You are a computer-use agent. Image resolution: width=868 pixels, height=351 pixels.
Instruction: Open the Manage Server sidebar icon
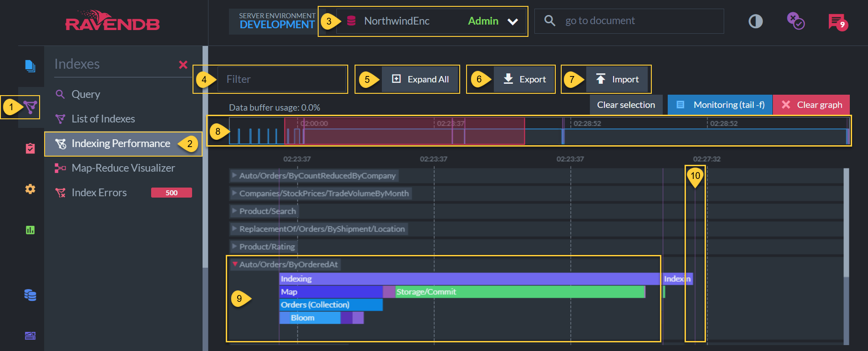(30, 336)
